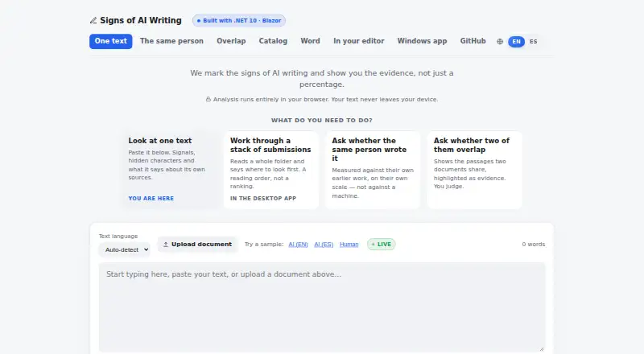This screenshot has height=354, width=644.
Task: Click the YOU ARE HERE label
Action: tap(151, 199)
